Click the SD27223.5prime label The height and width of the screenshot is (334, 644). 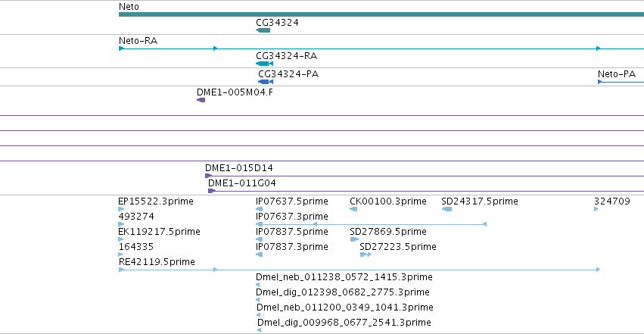(x=398, y=247)
